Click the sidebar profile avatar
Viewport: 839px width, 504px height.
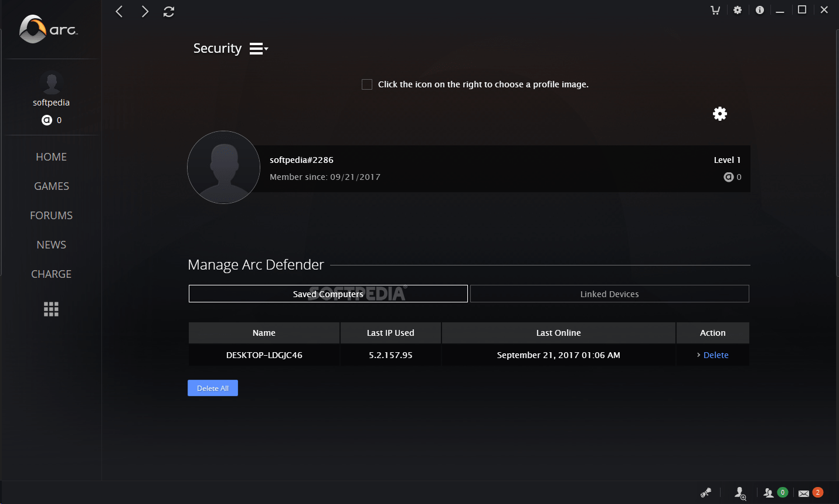pos(52,83)
